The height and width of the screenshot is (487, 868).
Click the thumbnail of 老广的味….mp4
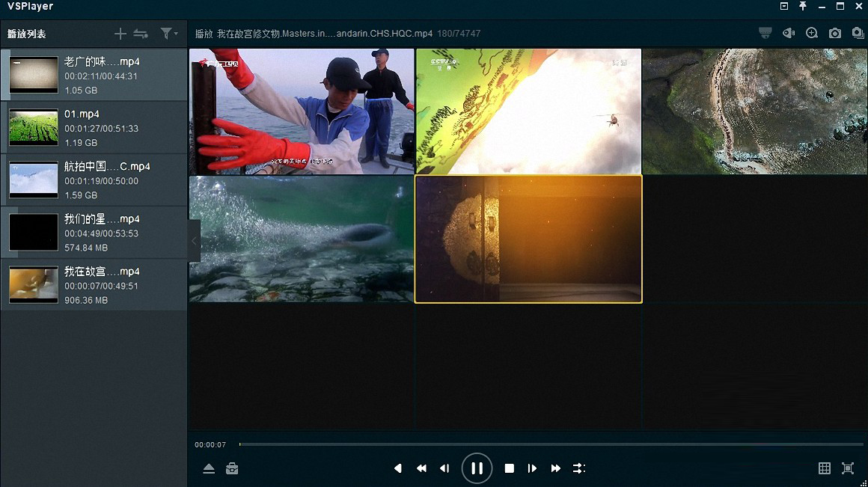(x=34, y=75)
